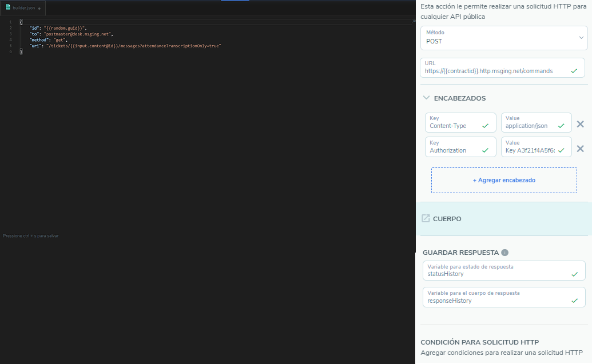Click the CONDICIÓN PARA SOLICITUD HTTP heading
Screen dimensions: 592x364
(479, 342)
